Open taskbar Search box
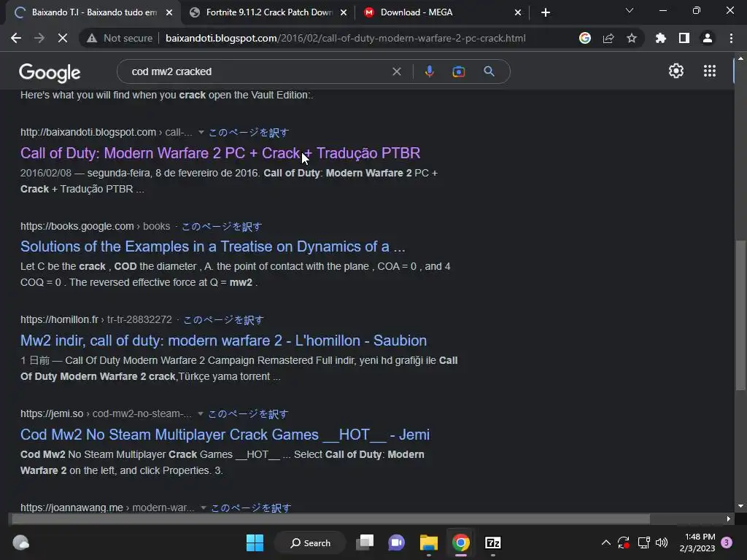747x560 pixels. 310,542
